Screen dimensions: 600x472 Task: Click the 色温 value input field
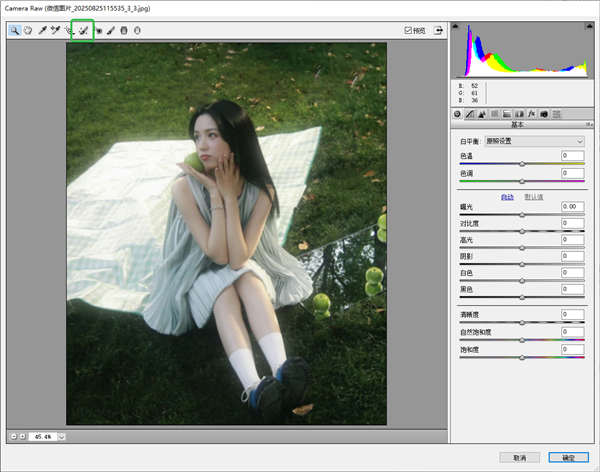(x=572, y=157)
